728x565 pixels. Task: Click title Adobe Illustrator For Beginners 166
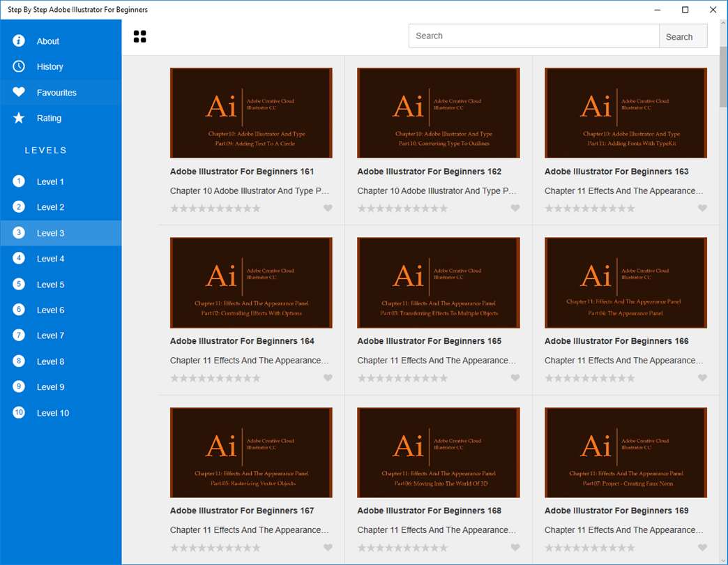click(x=616, y=341)
